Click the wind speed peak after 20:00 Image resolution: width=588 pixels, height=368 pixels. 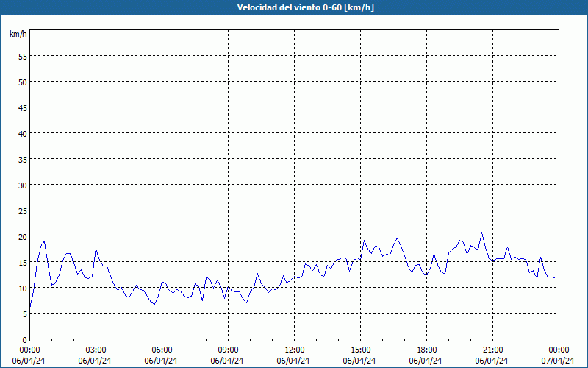pos(482,233)
